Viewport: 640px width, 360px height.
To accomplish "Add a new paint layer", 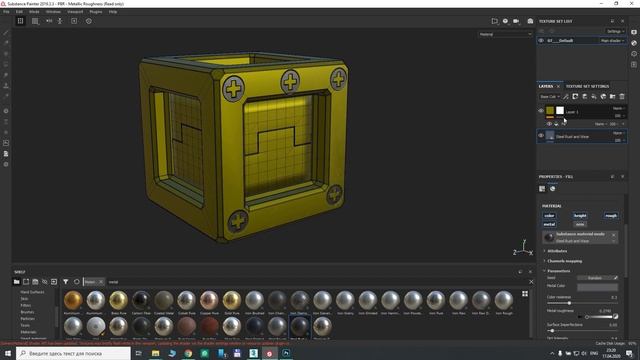I will (x=584, y=97).
